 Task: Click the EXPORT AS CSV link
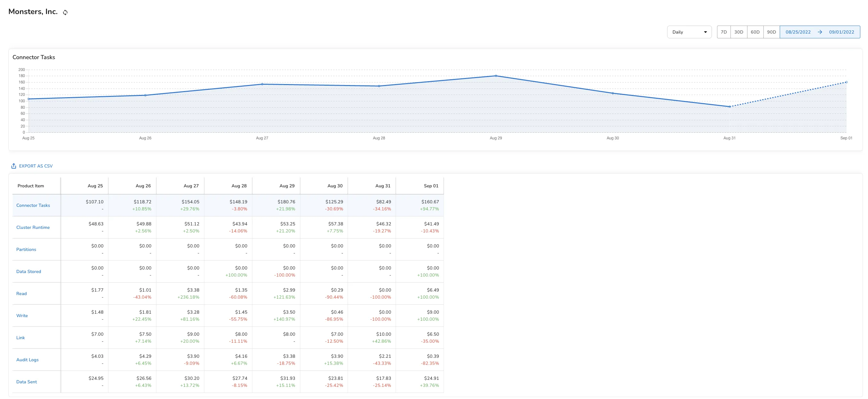pyautogui.click(x=36, y=166)
